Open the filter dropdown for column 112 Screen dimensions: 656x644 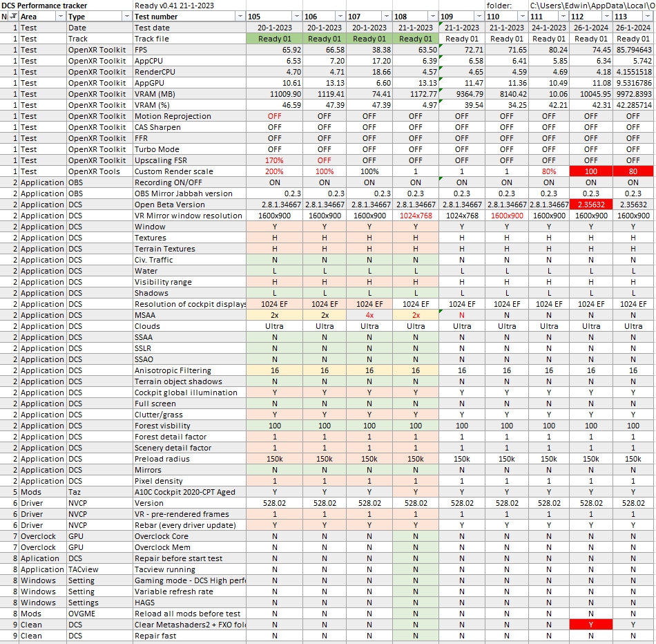click(x=607, y=17)
